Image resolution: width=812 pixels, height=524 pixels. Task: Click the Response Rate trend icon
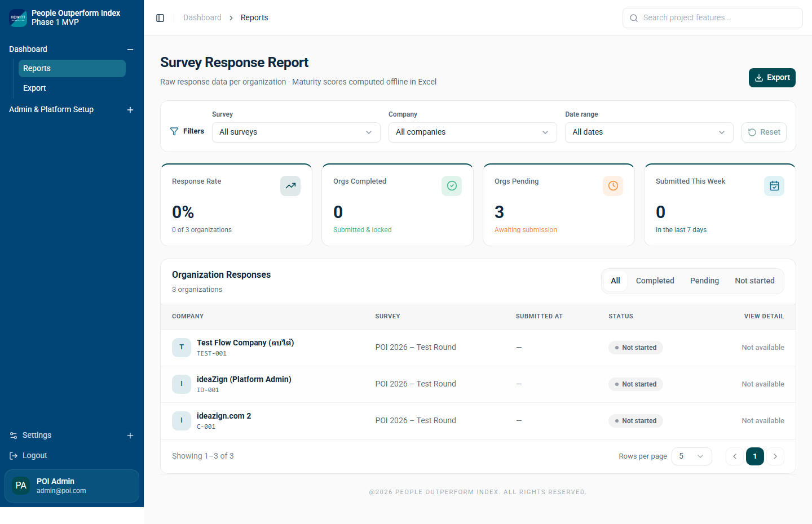coord(290,186)
